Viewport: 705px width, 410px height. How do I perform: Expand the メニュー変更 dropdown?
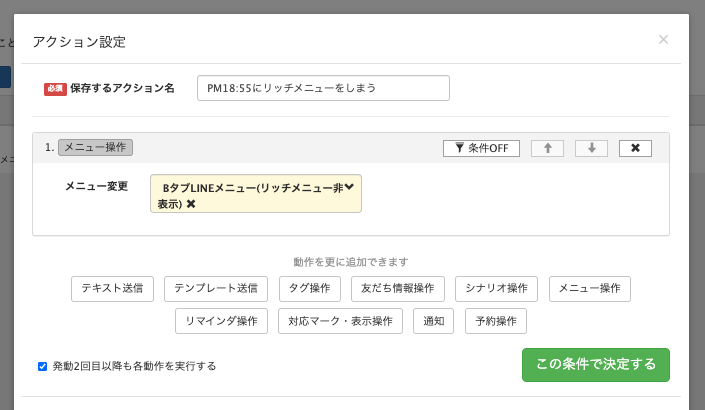click(349, 186)
